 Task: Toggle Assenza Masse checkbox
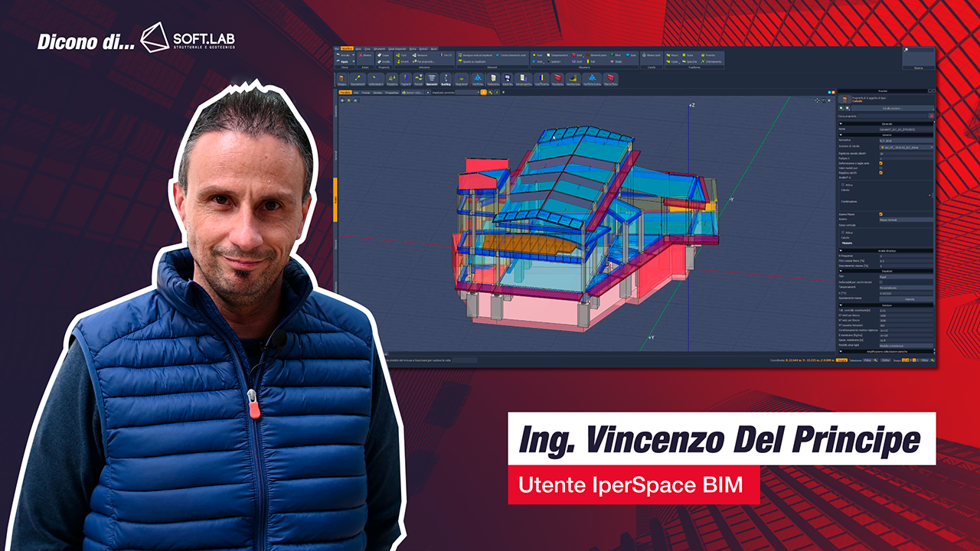(x=880, y=214)
